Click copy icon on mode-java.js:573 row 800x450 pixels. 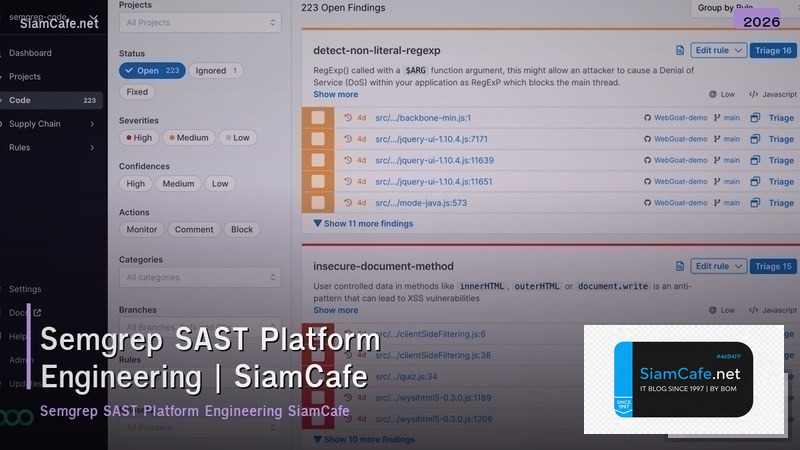pos(755,203)
